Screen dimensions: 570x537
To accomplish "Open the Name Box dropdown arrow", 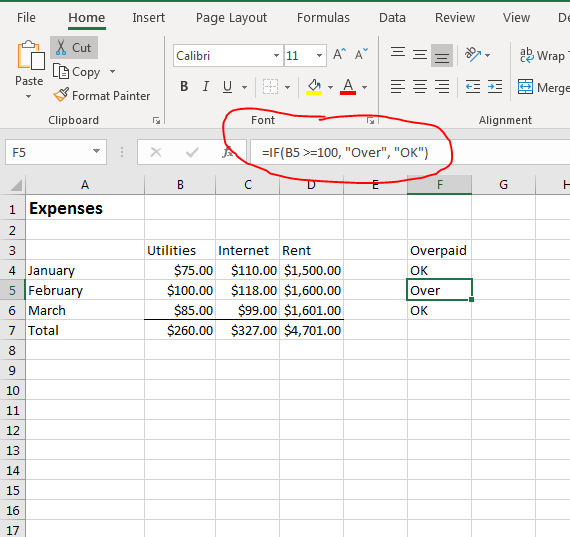I will click(96, 151).
